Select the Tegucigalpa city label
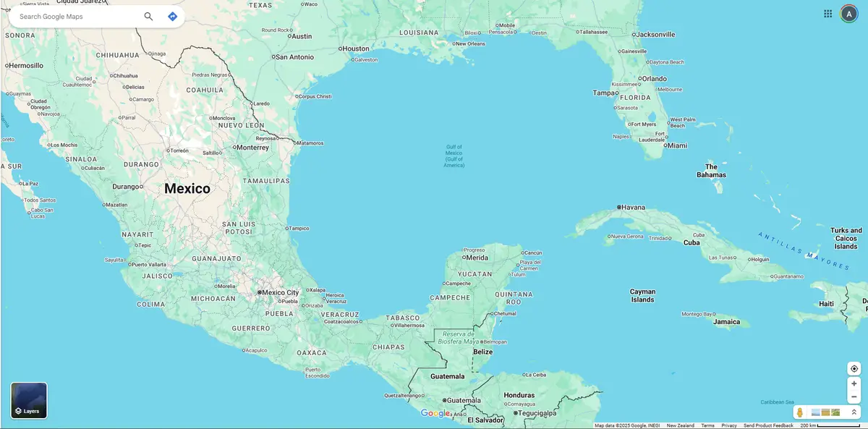Viewport: 868px width, 429px height. (537, 413)
